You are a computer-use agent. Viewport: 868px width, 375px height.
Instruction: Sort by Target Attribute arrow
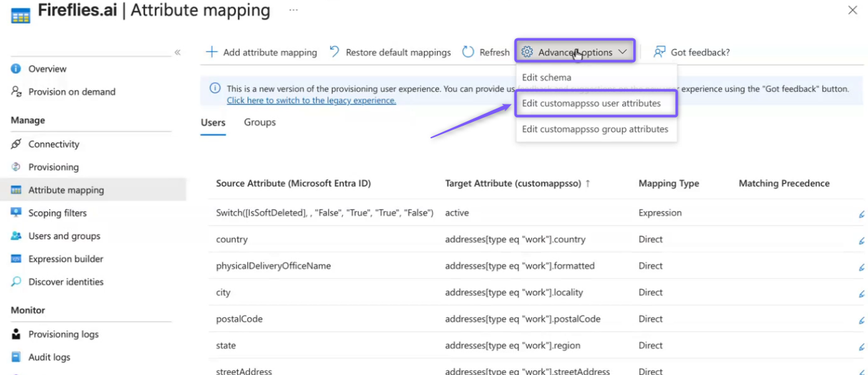coord(588,183)
